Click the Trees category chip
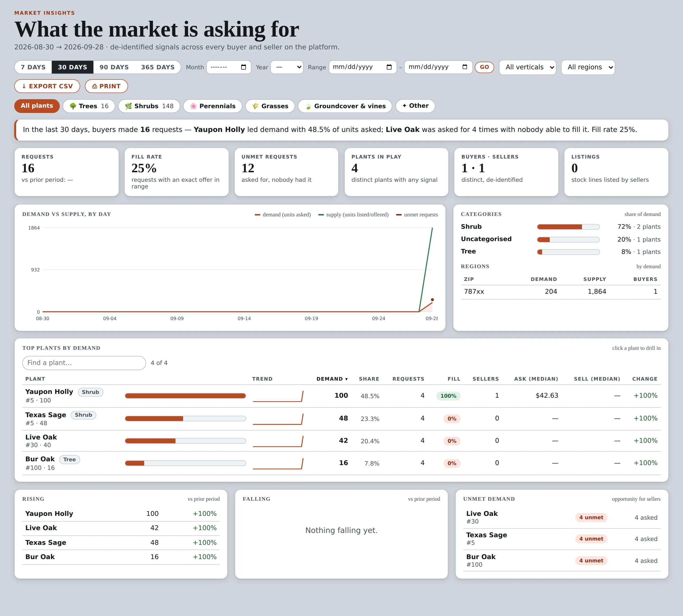 89,106
